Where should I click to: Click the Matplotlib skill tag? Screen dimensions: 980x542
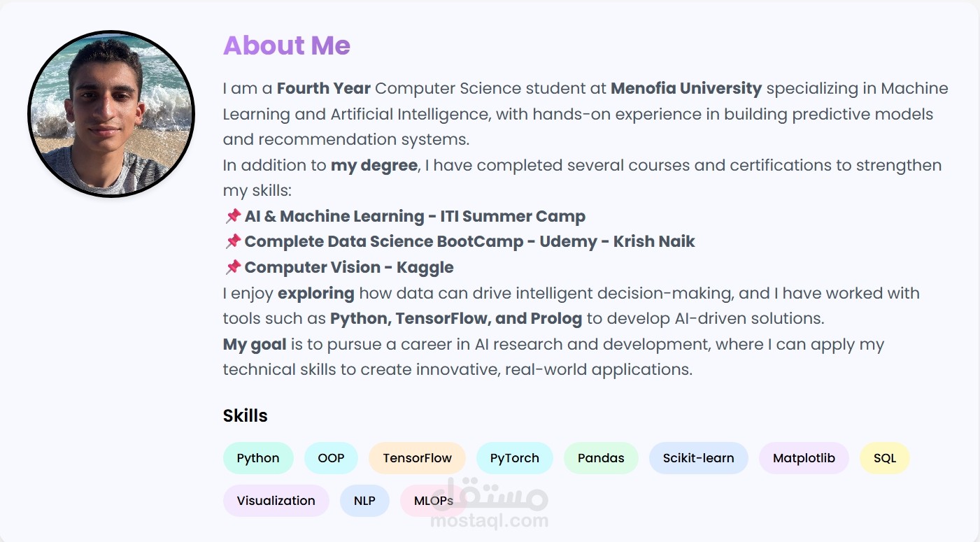pyautogui.click(x=804, y=458)
